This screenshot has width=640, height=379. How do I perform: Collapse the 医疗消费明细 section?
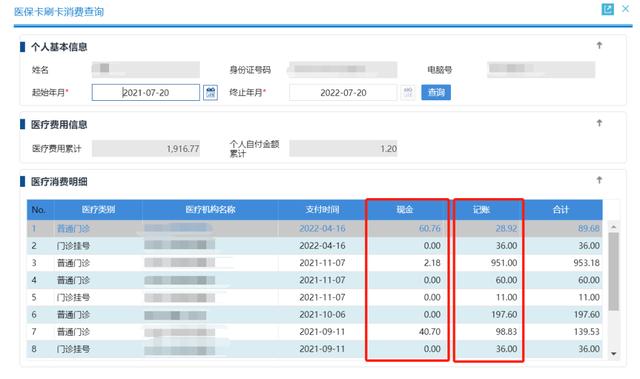click(x=599, y=180)
